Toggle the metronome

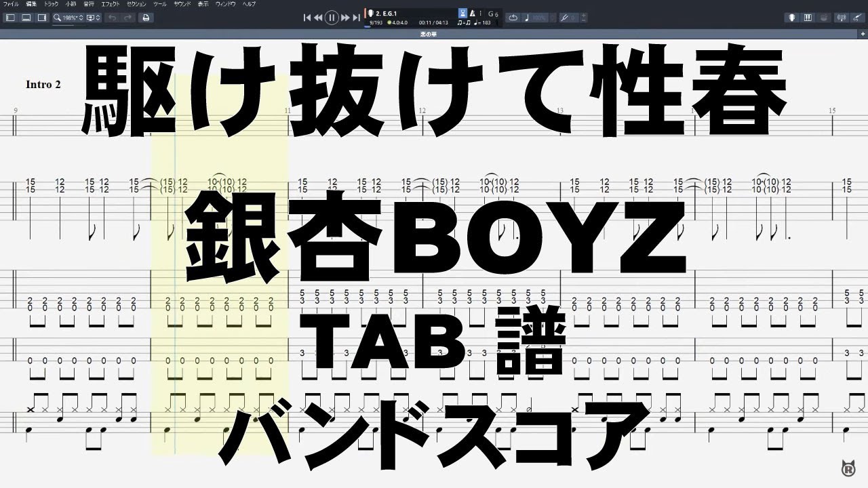pos(473,14)
